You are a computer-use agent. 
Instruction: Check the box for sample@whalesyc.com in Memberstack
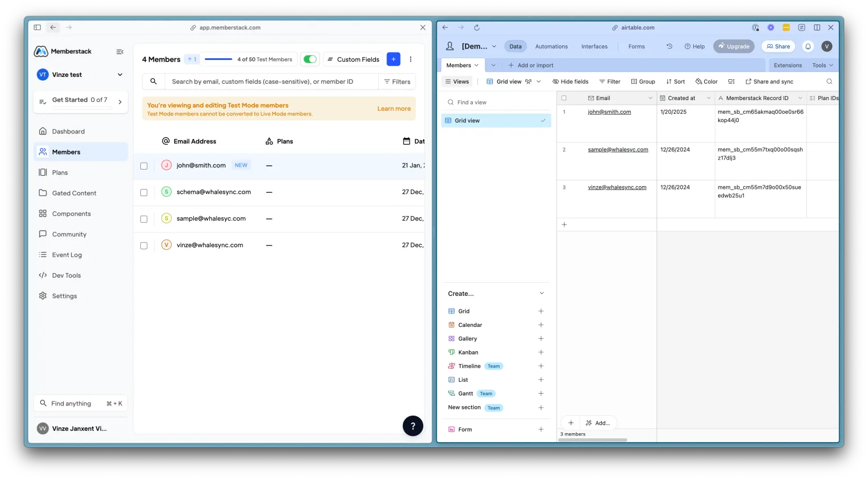click(x=144, y=219)
